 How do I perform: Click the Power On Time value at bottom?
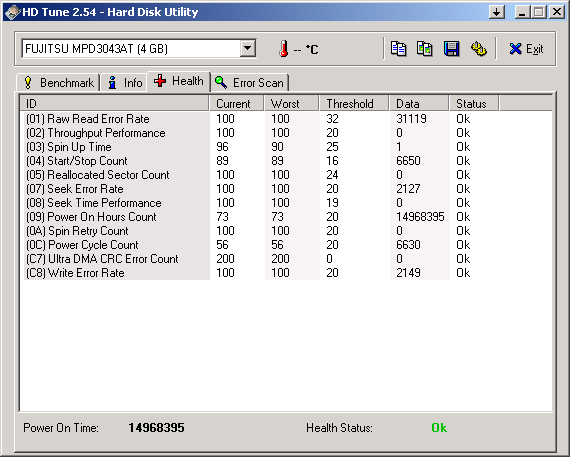pyautogui.click(x=156, y=428)
